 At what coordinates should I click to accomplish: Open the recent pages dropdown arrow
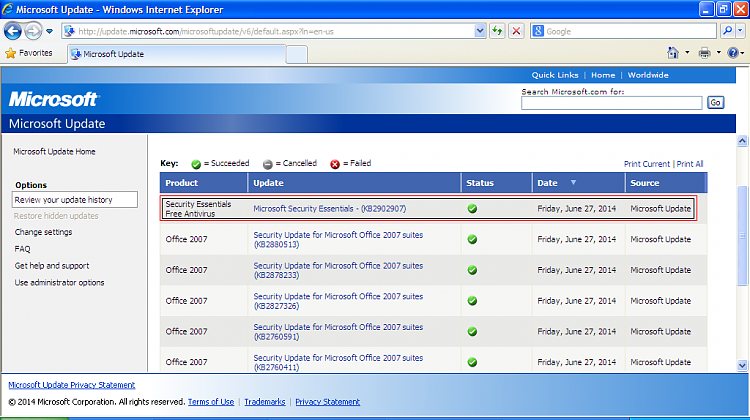49,32
